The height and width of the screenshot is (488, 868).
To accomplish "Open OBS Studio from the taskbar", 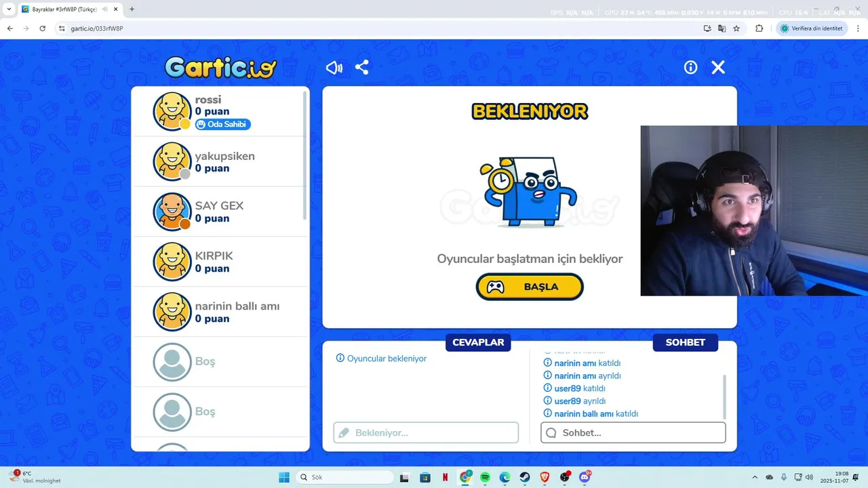I will click(x=566, y=477).
